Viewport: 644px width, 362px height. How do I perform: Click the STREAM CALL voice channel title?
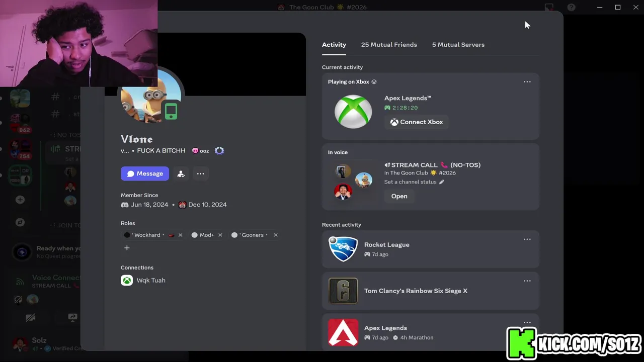tap(433, 165)
